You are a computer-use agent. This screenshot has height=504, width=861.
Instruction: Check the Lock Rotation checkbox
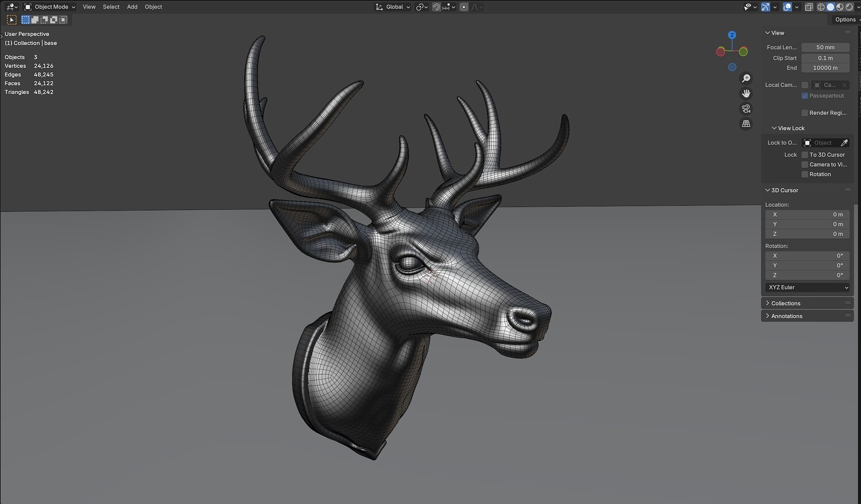click(x=805, y=175)
